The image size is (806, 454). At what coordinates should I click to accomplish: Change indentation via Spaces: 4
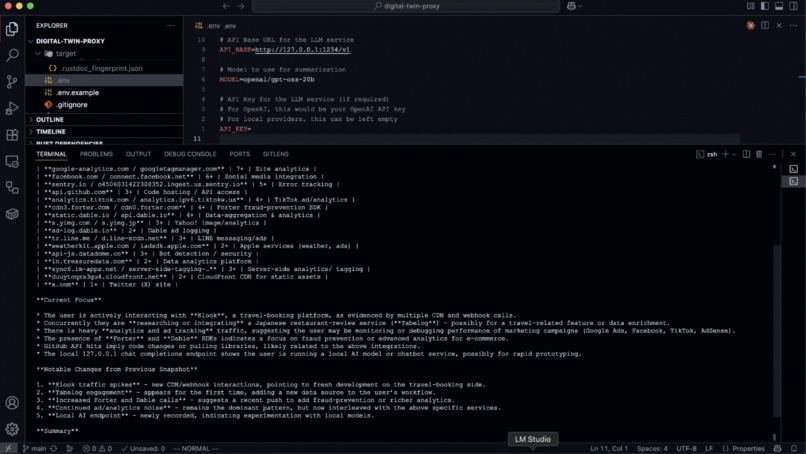[652, 448]
